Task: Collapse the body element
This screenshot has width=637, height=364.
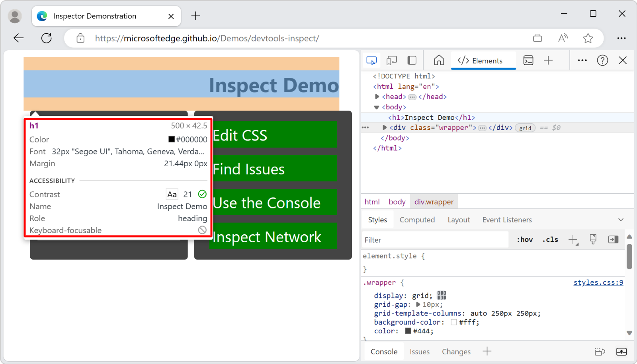Action: (x=376, y=107)
